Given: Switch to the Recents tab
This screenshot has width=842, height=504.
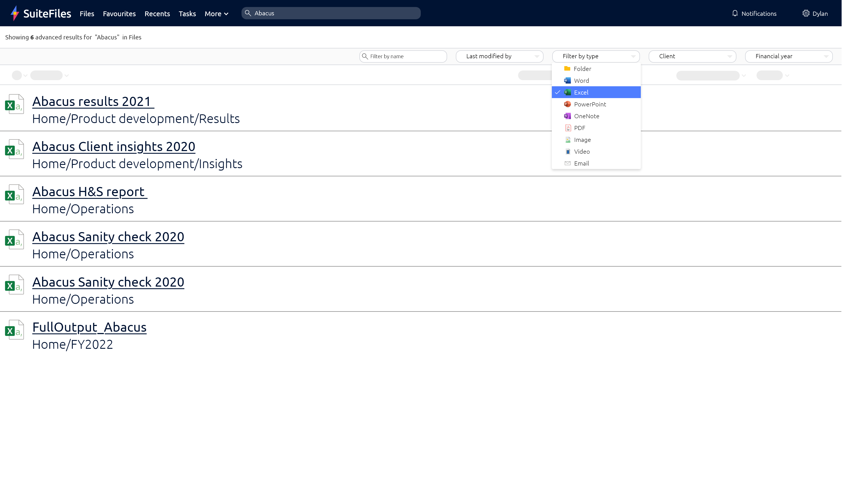Looking at the screenshot, I should point(157,14).
